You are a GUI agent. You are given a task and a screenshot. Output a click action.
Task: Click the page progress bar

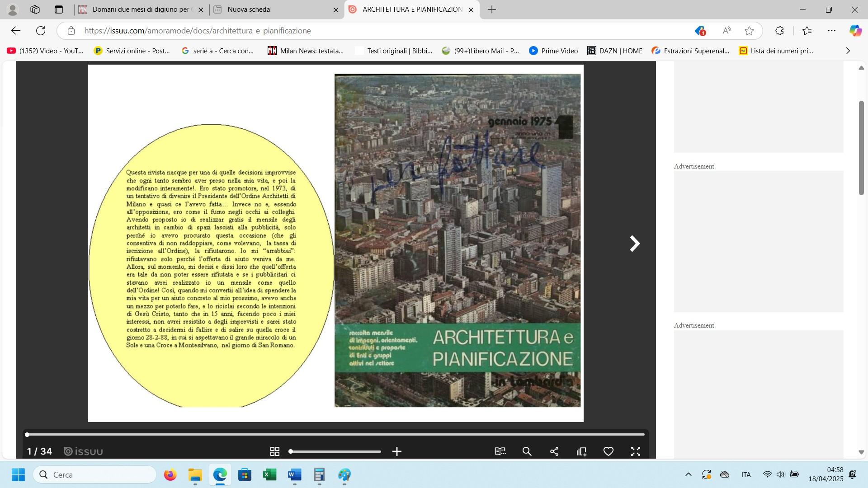[x=335, y=435]
